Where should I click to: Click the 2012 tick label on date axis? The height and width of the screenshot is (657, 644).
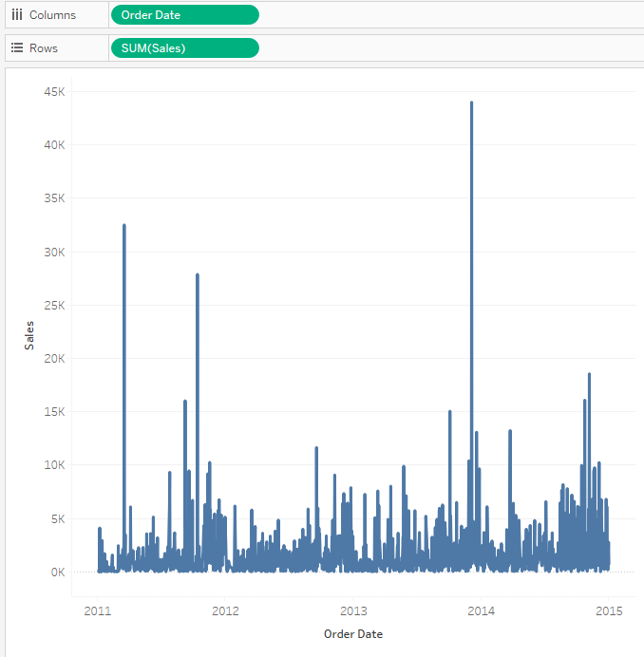tap(225, 611)
